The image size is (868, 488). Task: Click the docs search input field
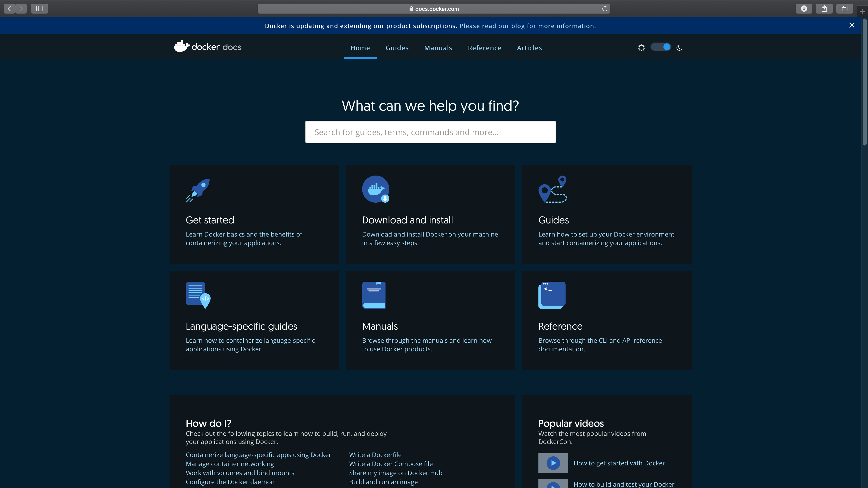point(430,132)
